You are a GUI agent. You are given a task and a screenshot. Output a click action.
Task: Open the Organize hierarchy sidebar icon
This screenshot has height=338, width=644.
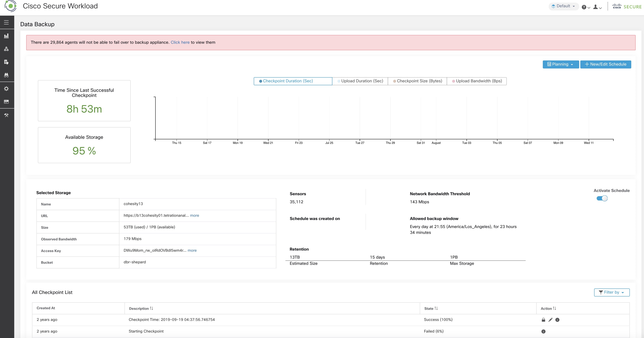point(7,49)
